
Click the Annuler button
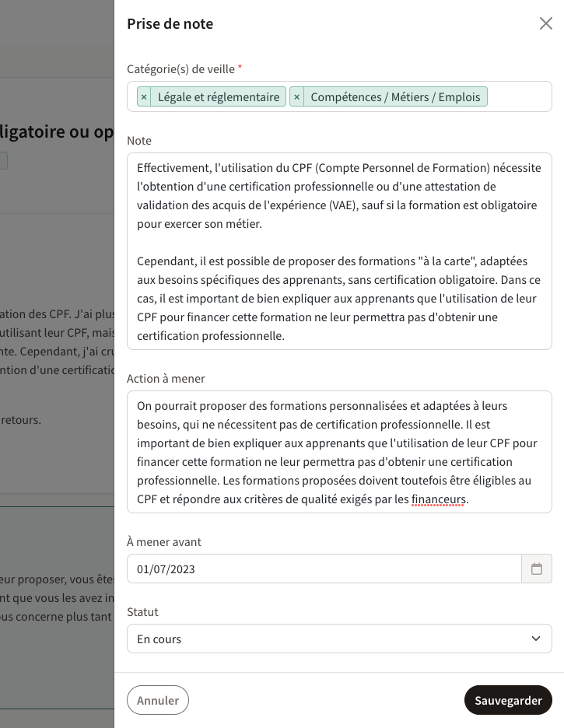[158, 700]
